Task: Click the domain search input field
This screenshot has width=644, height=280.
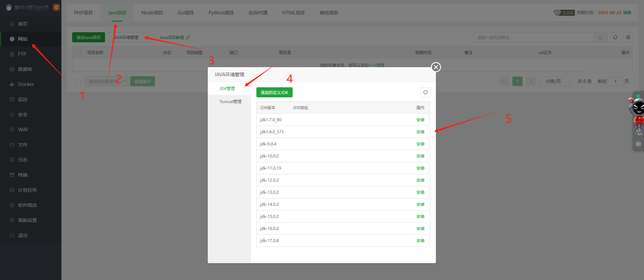Action: (533, 37)
